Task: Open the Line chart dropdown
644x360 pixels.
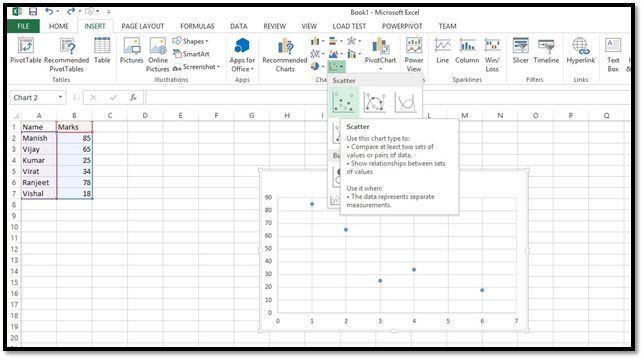Action: 317,54
